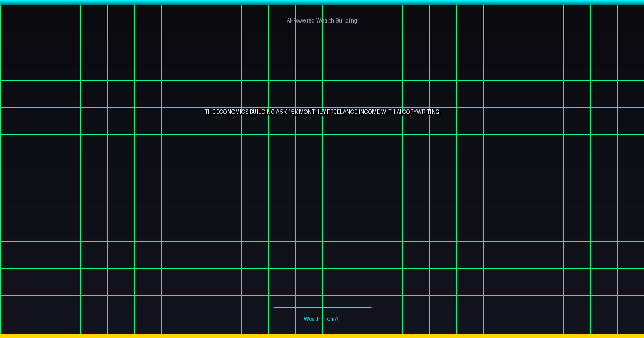Click the word Wealth in the top tagline
Image resolution: width=644 pixels, height=338 pixels.
[326, 20]
